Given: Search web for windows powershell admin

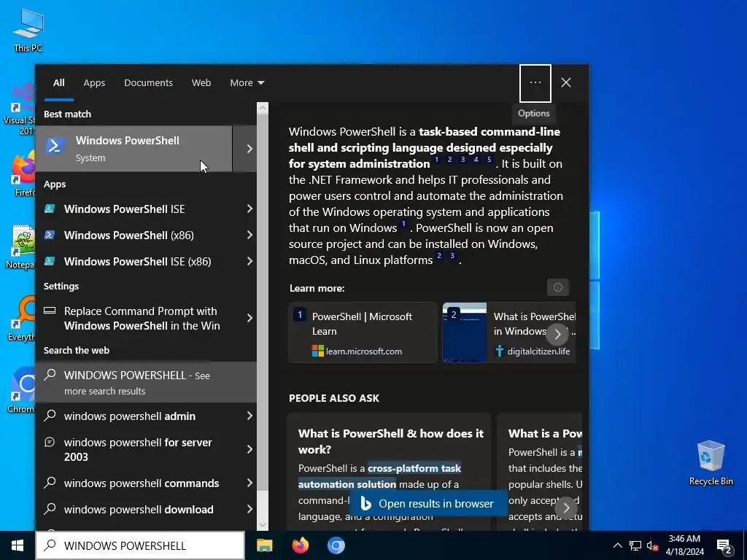Looking at the screenshot, I should 130,416.
